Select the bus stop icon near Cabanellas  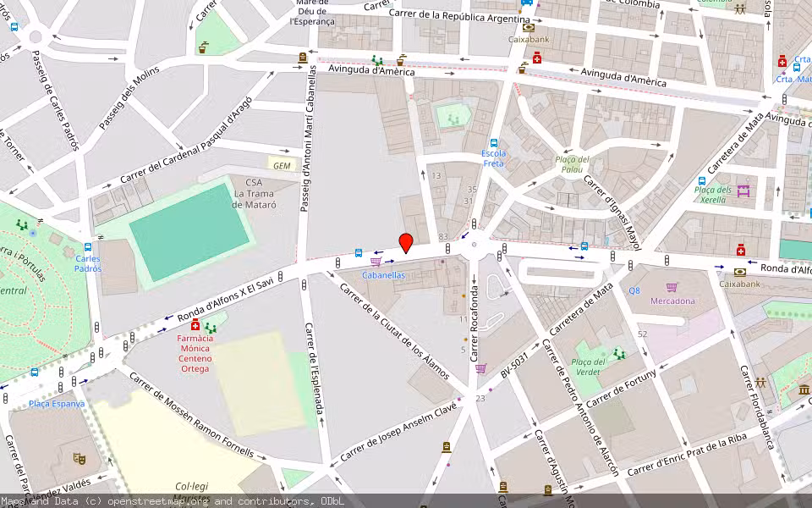[358, 252]
